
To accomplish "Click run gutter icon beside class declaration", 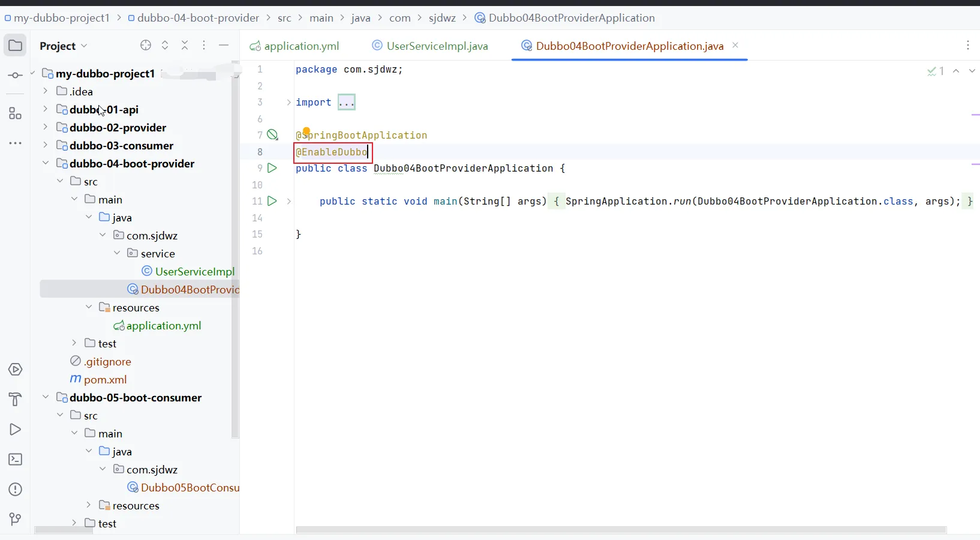I will pos(272,168).
